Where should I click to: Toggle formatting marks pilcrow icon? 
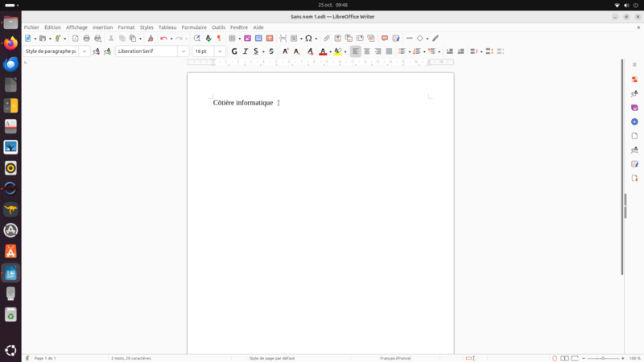point(219,38)
